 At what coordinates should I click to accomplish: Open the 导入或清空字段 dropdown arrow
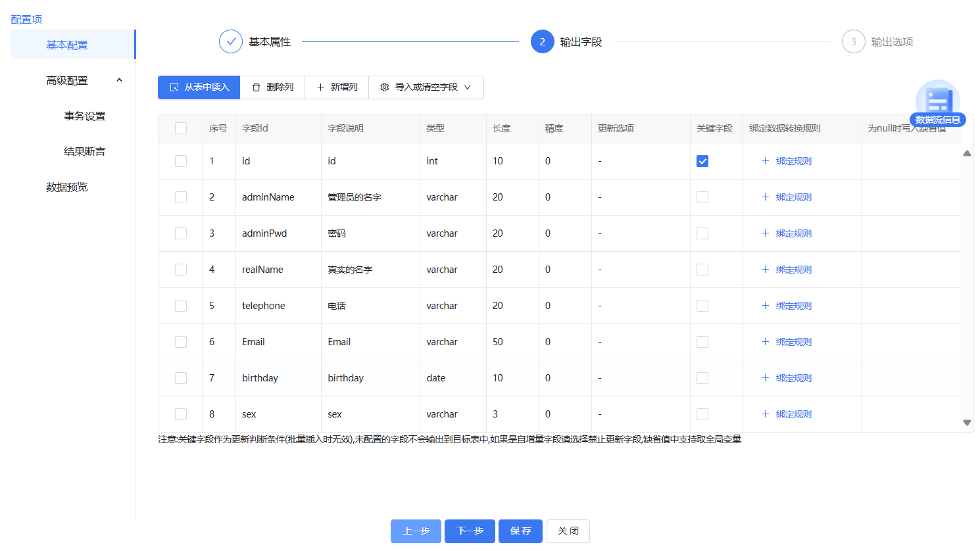(x=468, y=87)
